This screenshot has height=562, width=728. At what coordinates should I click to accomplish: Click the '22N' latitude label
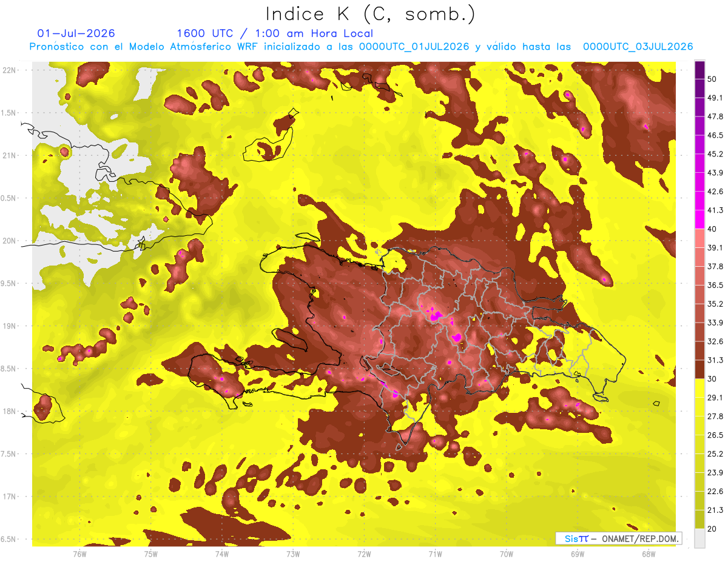(x=8, y=70)
